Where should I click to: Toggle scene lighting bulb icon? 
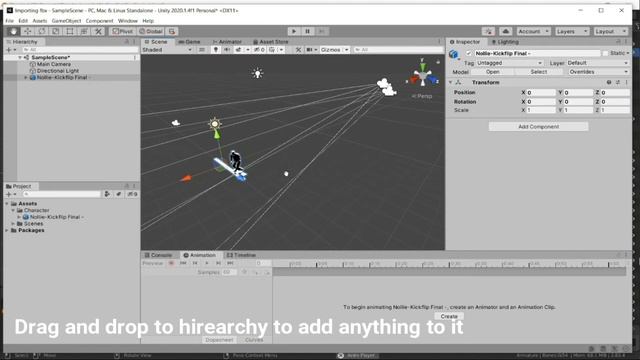216,50
